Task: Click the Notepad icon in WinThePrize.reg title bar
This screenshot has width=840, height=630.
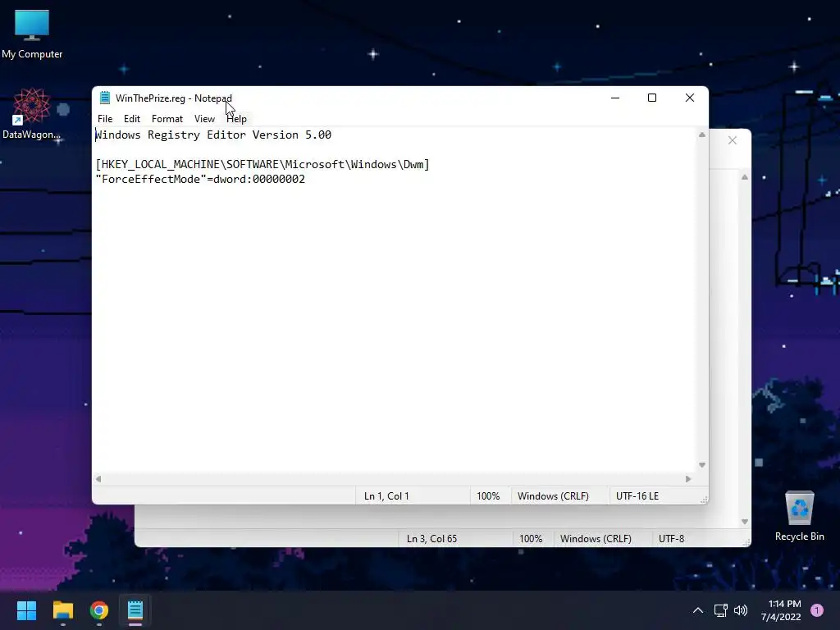Action: [105, 98]
